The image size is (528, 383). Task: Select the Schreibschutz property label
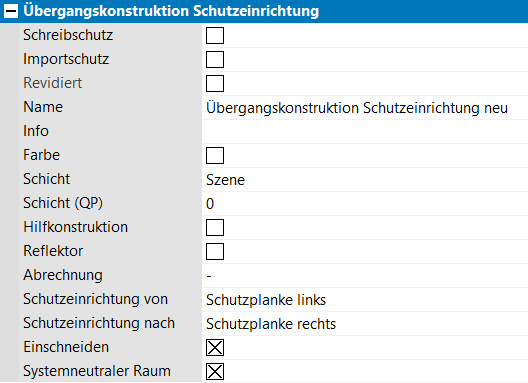(68, 35)
